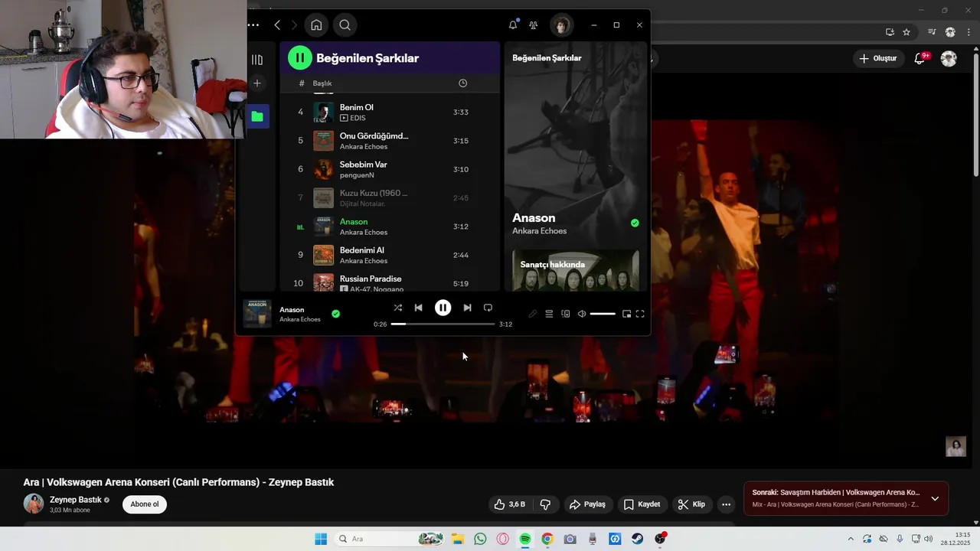
Task: Open Anason title link in right panel
Action: [534, 217]
